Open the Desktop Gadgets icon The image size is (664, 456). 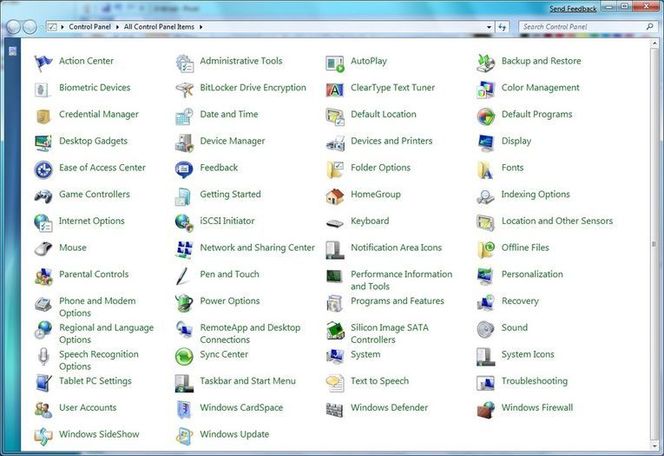(x=43, y=143)
